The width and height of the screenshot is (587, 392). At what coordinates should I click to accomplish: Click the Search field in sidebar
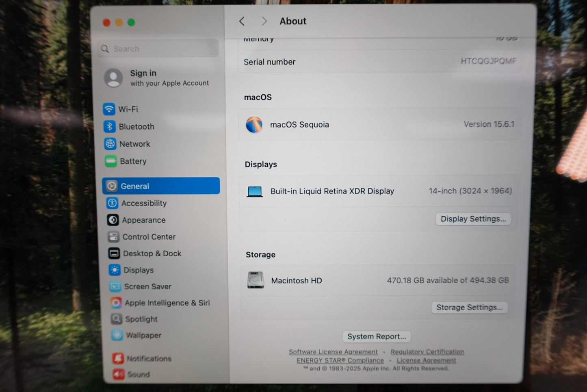159,49
